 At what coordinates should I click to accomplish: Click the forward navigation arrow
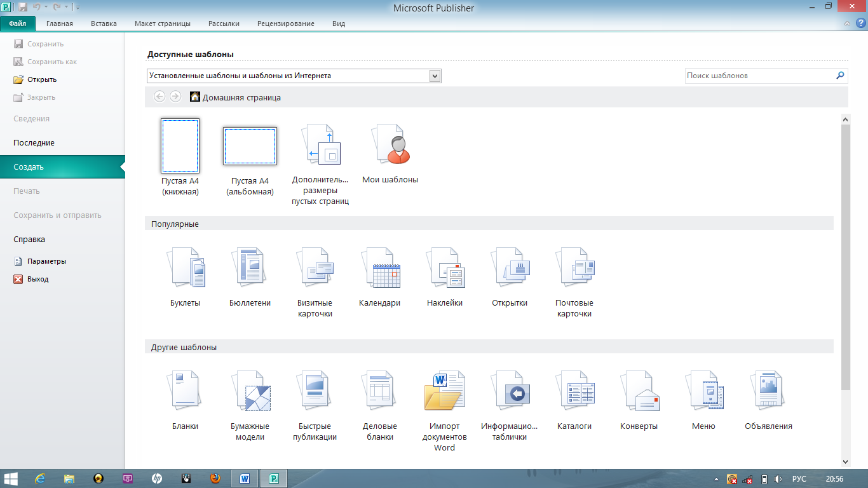pyautogui.click(x=175, y=97)
